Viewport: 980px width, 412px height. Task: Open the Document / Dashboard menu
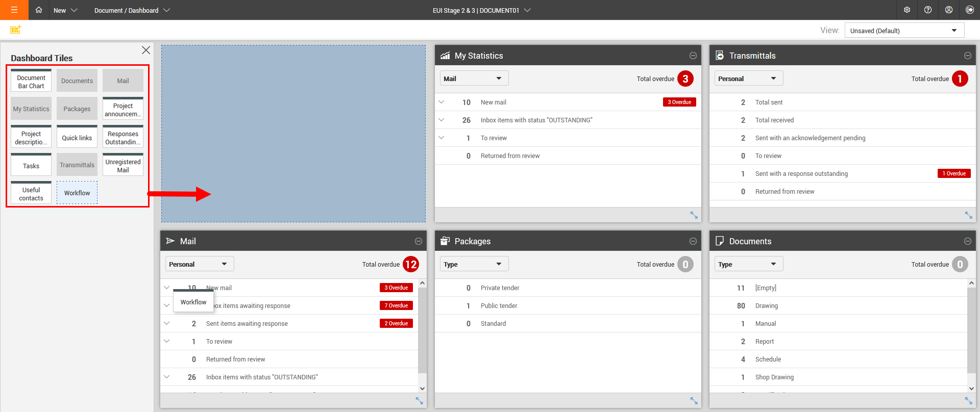[x=132, y=10]
